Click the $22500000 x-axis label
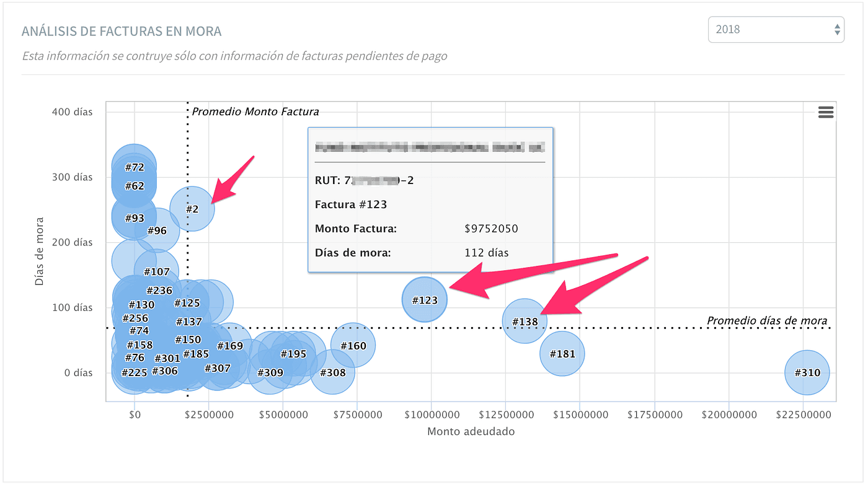This screenshot has width=868, height=487. click(803, 415)
